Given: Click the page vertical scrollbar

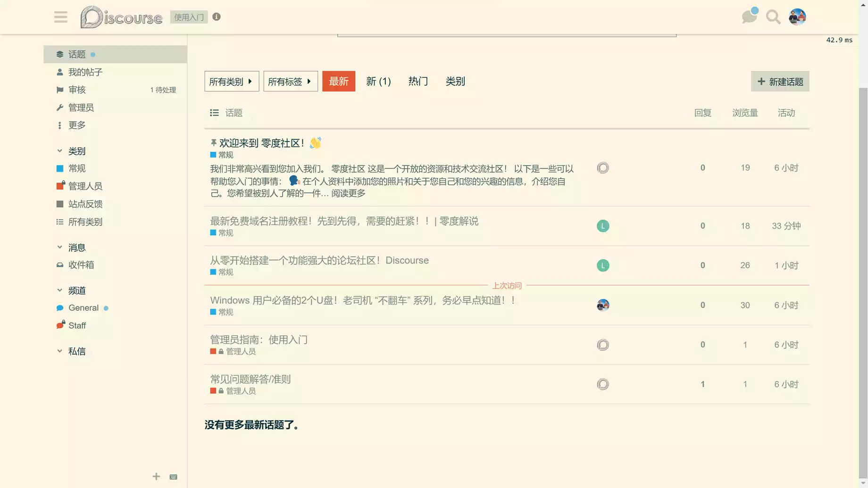Looking at the screenshot, I should 863,283.
